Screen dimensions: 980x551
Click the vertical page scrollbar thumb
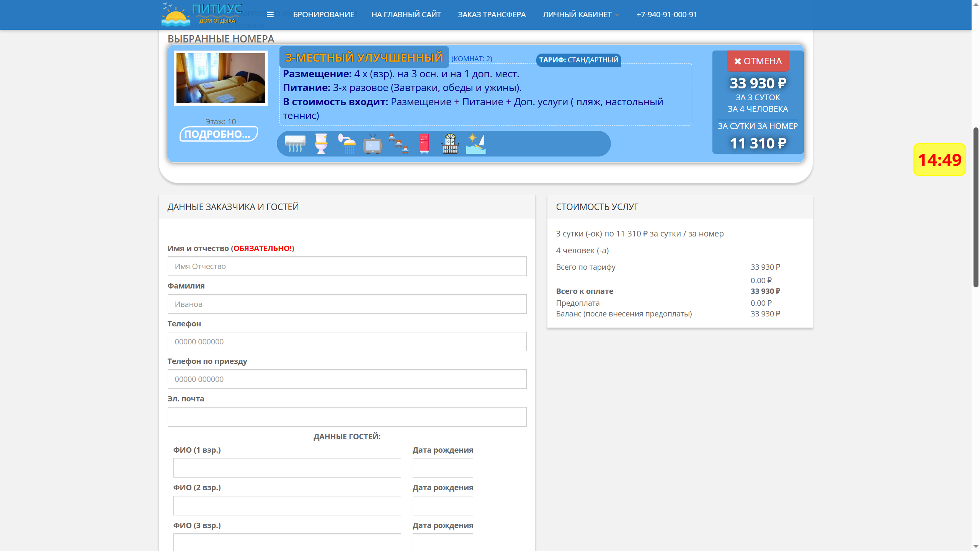tap(976, 207)
